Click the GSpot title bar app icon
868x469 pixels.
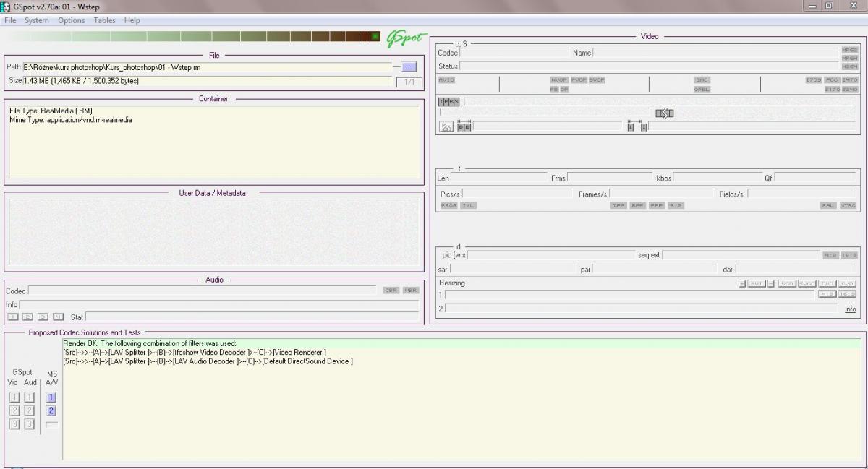6,6
